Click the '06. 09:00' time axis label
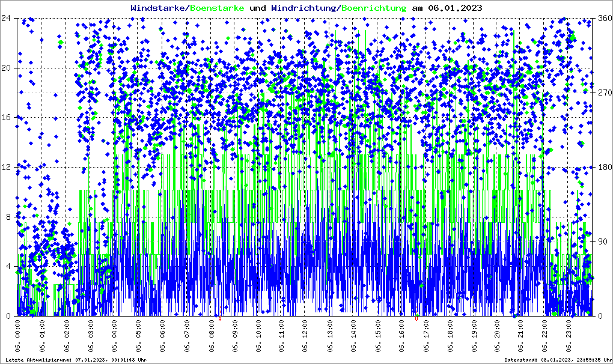Viewport: 613px width, 364px height. tap(234, 336)
